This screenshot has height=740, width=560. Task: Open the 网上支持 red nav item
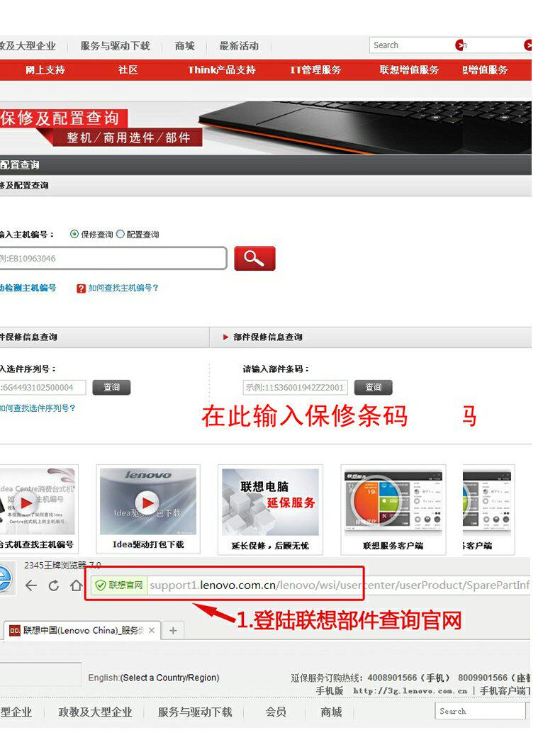[45, 70]
